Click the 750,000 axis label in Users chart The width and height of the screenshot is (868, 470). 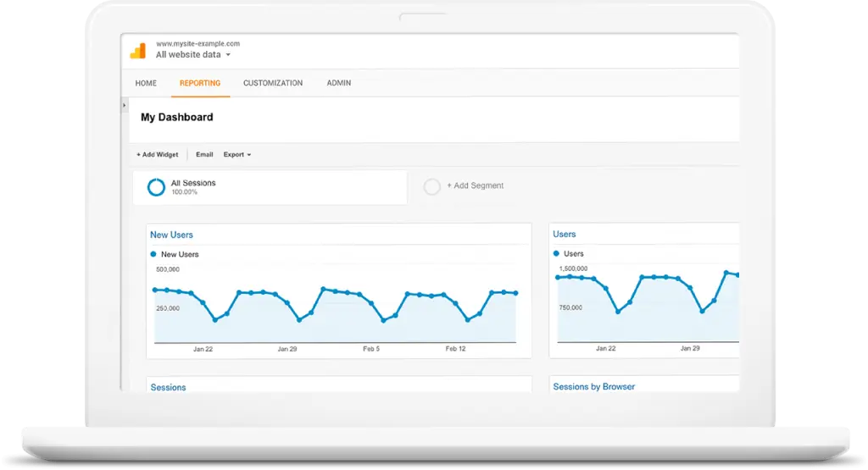click(570, 308)
